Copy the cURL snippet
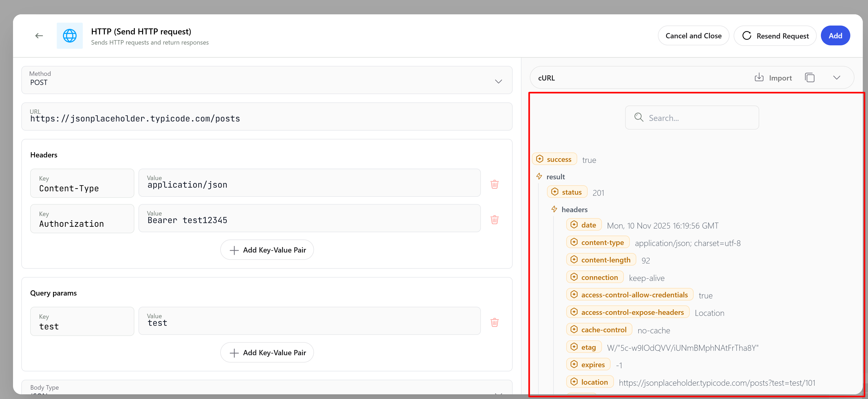This screenshot has width=868, height=399. click(810, 78)
